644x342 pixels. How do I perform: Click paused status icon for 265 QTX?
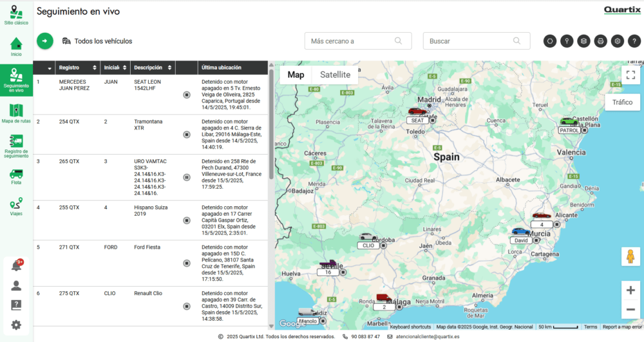coord(187,177)
